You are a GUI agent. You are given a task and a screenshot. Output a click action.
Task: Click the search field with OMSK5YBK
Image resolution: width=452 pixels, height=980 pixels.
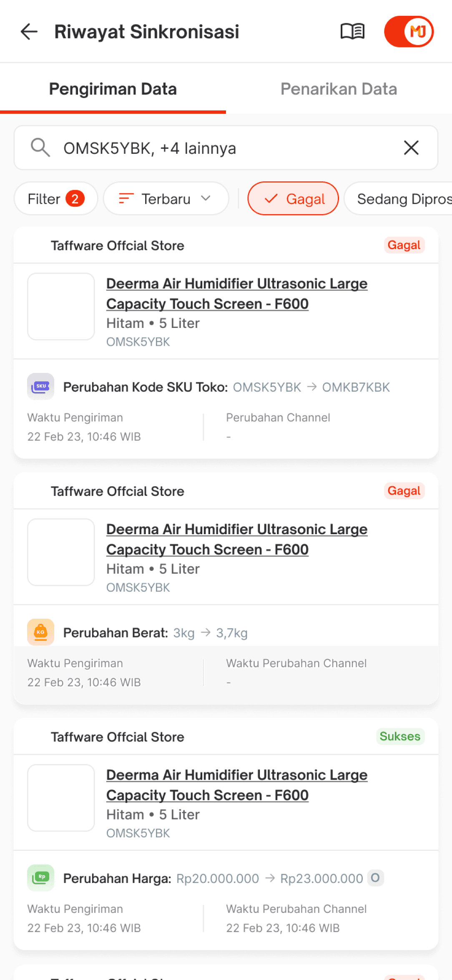pyautogui.click(x=226, y=148)
